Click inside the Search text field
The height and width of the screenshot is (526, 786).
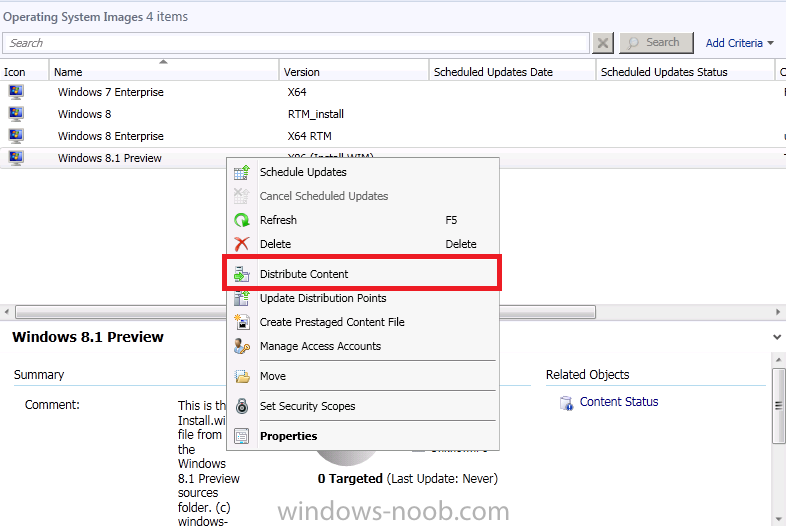295,43
